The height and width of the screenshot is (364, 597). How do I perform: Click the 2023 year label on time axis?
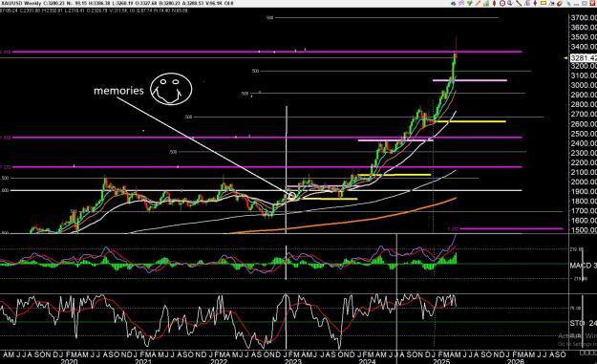[292, 361]
